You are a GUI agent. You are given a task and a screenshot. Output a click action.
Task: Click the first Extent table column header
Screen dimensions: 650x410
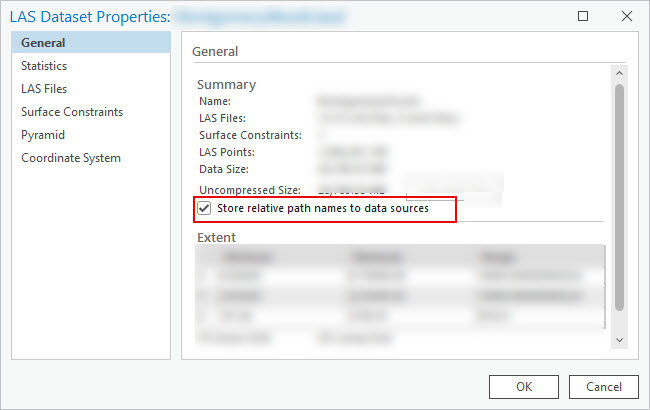click(x=270, y=257)
